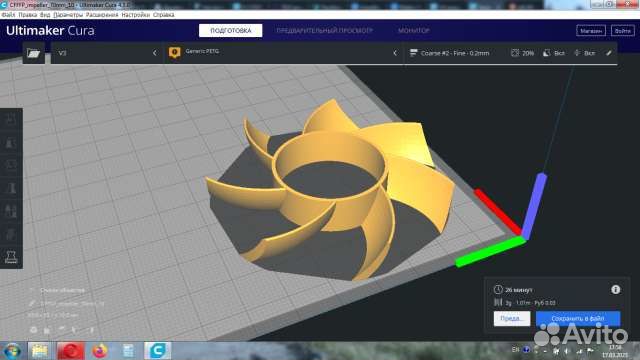640x360 pixels.
Task: Select the Rotate tool in left toolbar
Action: click(11, 165)
